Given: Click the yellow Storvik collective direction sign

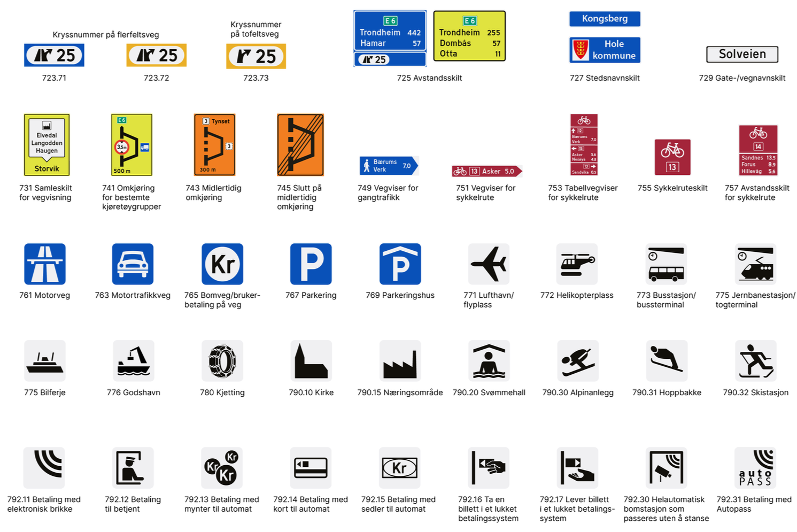Looking at the screenshot, I should click(47, 144).
